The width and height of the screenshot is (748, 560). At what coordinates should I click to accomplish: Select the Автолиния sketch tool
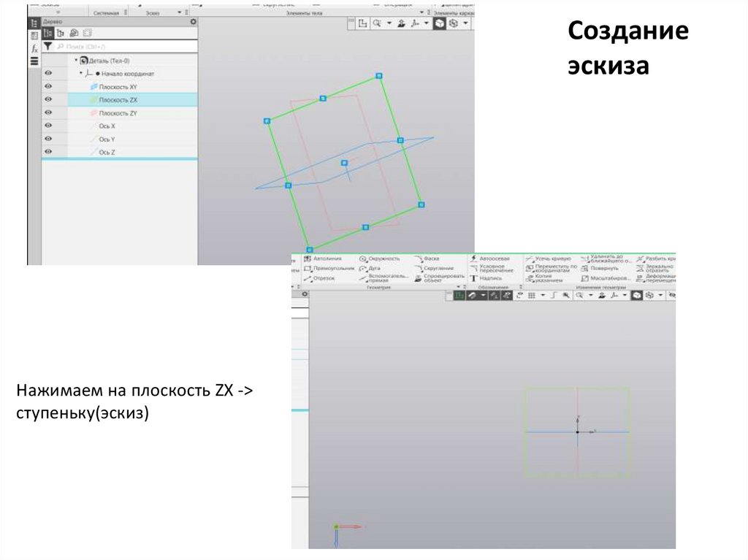tap(323, 258)
